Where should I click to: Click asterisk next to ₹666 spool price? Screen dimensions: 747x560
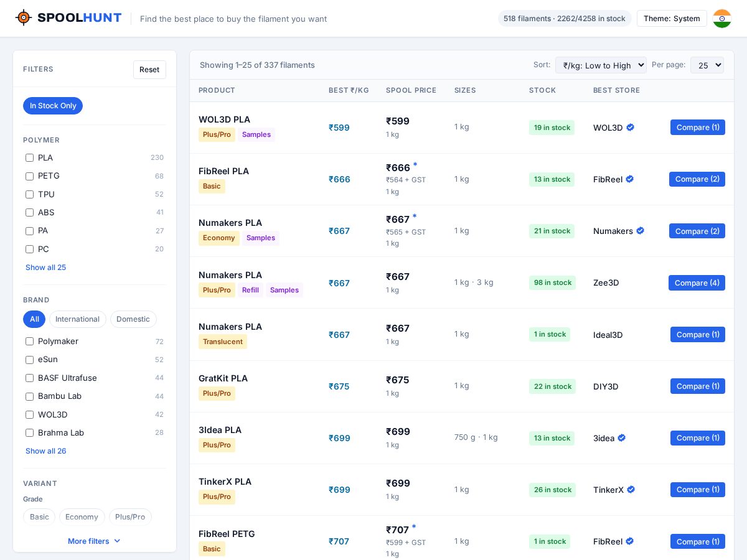(415, 165)
